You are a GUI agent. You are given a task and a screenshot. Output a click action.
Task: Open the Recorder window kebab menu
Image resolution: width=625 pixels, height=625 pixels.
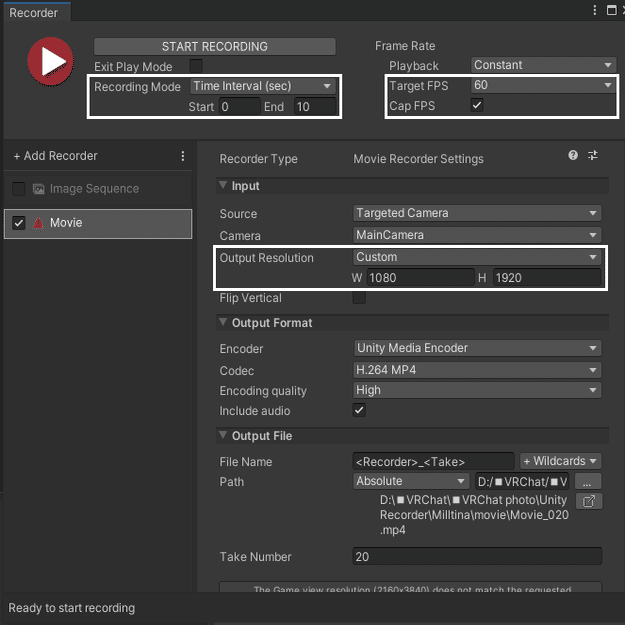tap(594, 10)
